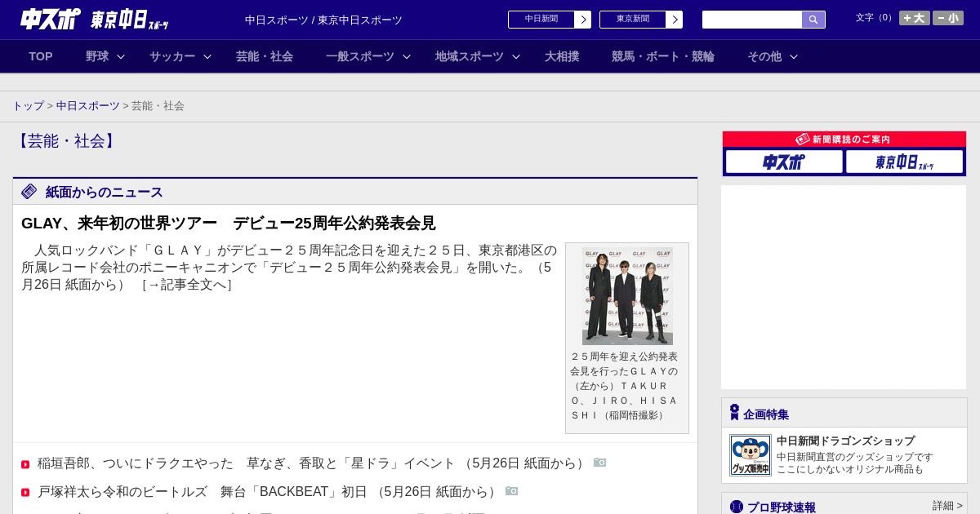Click the camera icon beside 戸塚祥太 article
This screenshot has width=980, height=514.
512,491
